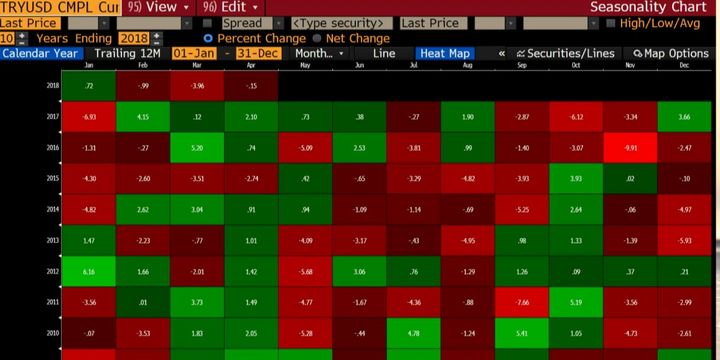Screen dimensions: 720x360
Task: Adjust the Ending 2018 year stepper arrows
Action: coord(157,39)
